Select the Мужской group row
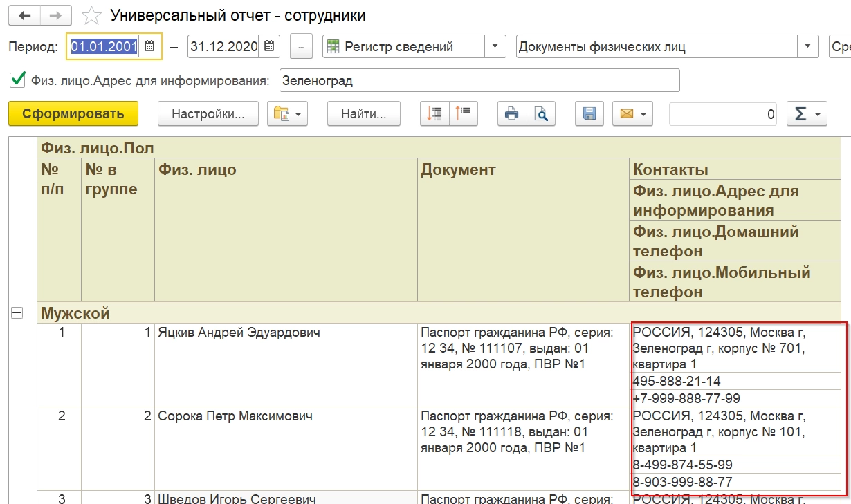Screen dimensions: 851x504 point(439,313)
